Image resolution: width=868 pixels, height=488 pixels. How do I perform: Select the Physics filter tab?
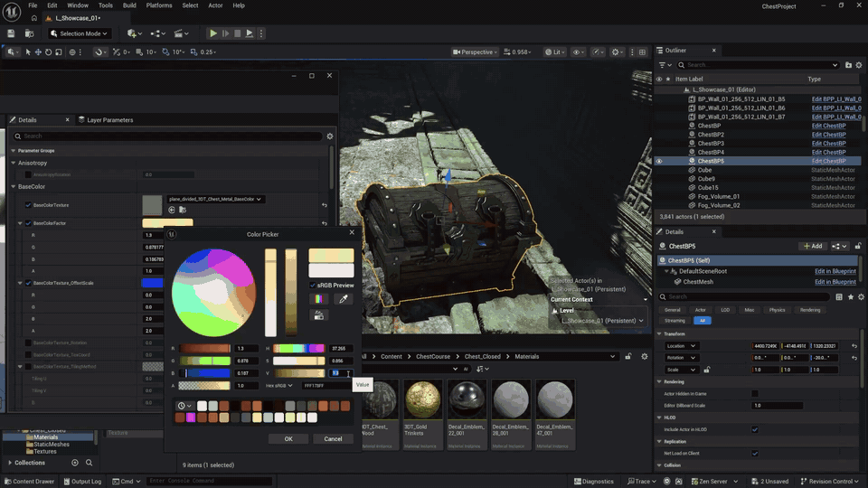click(x=777, y=310)
